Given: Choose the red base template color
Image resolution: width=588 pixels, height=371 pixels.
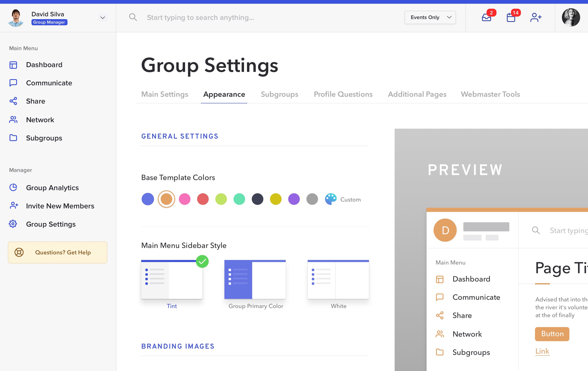Looking at the screenshot, I should click(203, 199).
